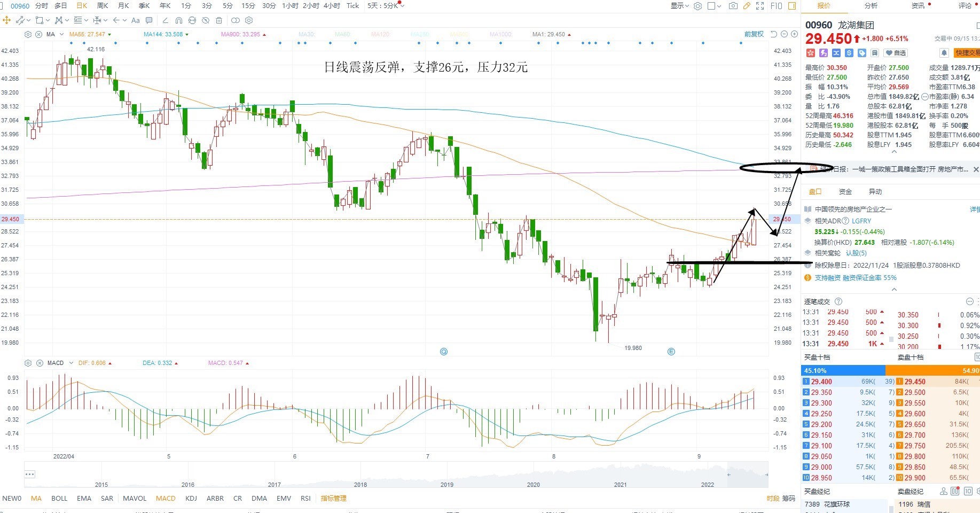Open the price alert bell icon
This screenshot has width=980, height=513.
click(x=944, y=53)
